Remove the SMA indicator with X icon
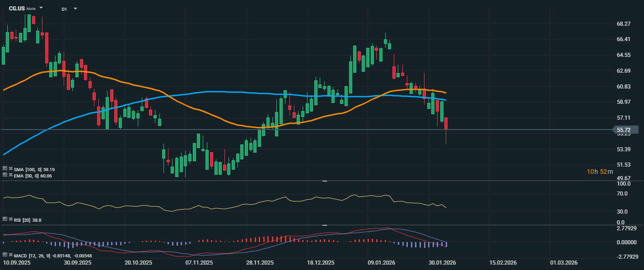This screenshot has height=270, width=644. pos(11,169)
